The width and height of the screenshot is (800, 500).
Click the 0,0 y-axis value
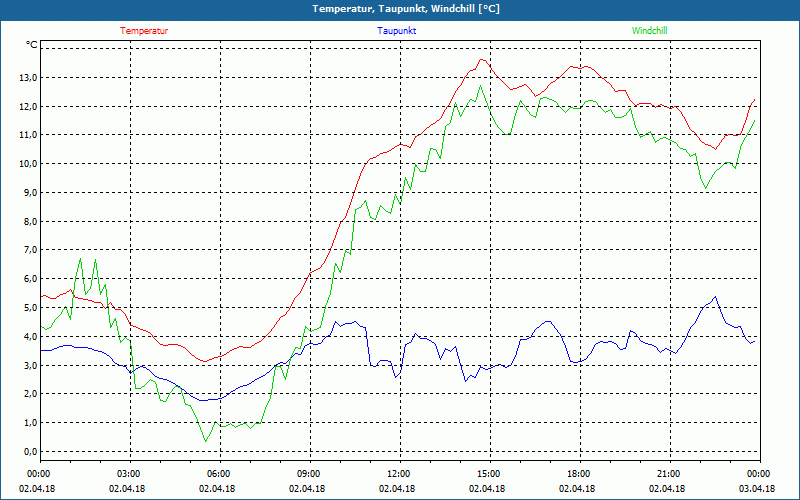(x=30, y=452)
